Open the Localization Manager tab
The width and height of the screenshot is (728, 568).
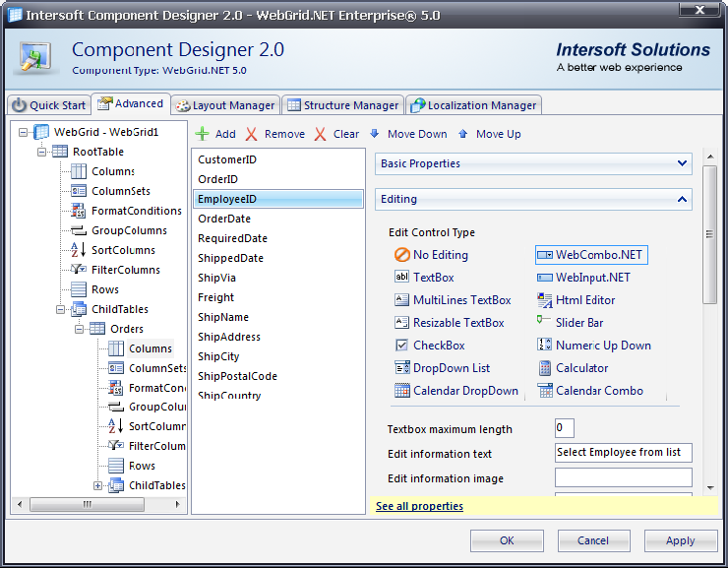[474, 105]
